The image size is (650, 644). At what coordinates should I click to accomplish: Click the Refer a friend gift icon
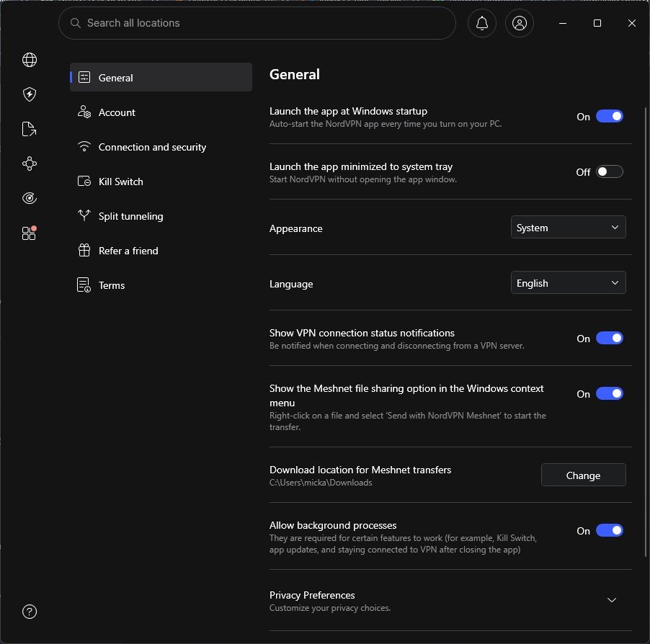(x=84, y=250)
